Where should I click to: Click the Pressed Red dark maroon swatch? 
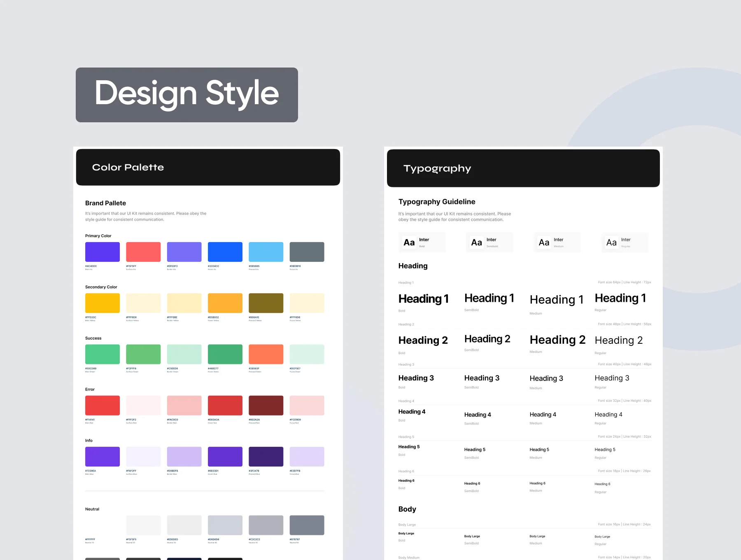point(266,406)
